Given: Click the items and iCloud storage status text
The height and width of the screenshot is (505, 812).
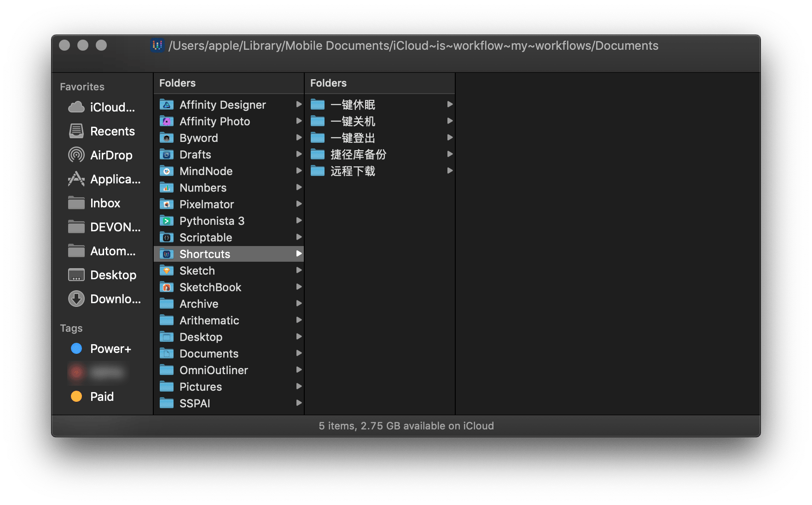Looking at the screenshot, I should point(406,426).
